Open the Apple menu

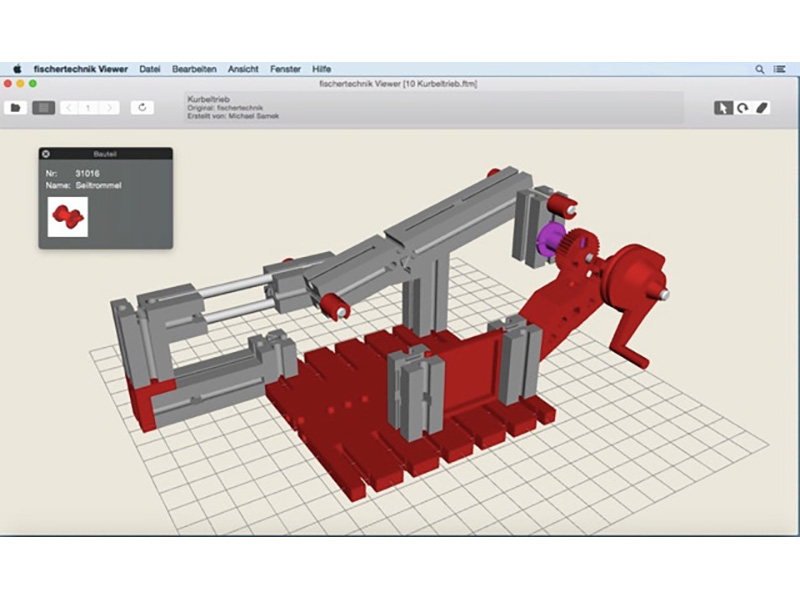coord(17,69)
